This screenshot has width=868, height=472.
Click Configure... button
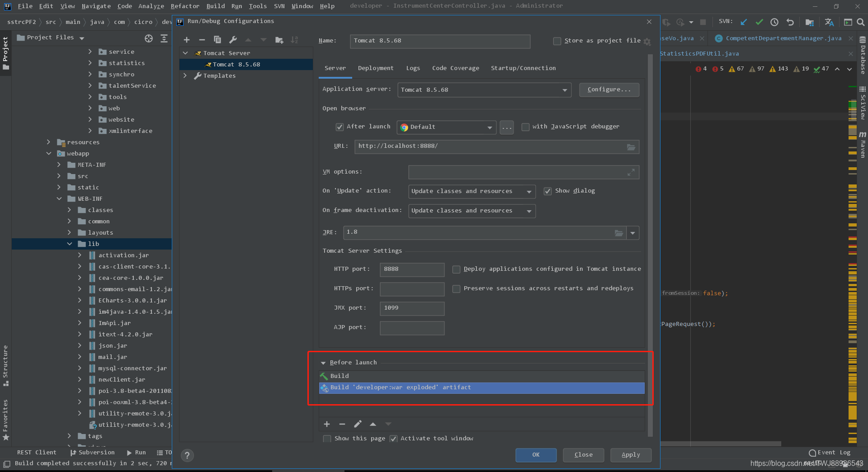(609, 90)
